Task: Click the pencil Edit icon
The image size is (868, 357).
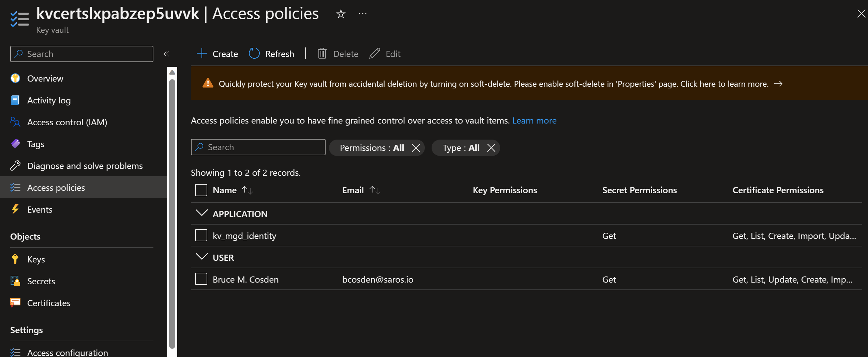Action: [x=375, y=54]
